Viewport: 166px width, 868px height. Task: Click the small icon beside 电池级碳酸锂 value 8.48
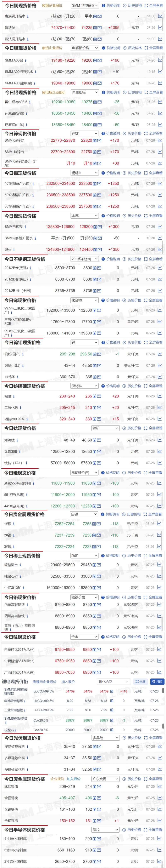(112, 701)
